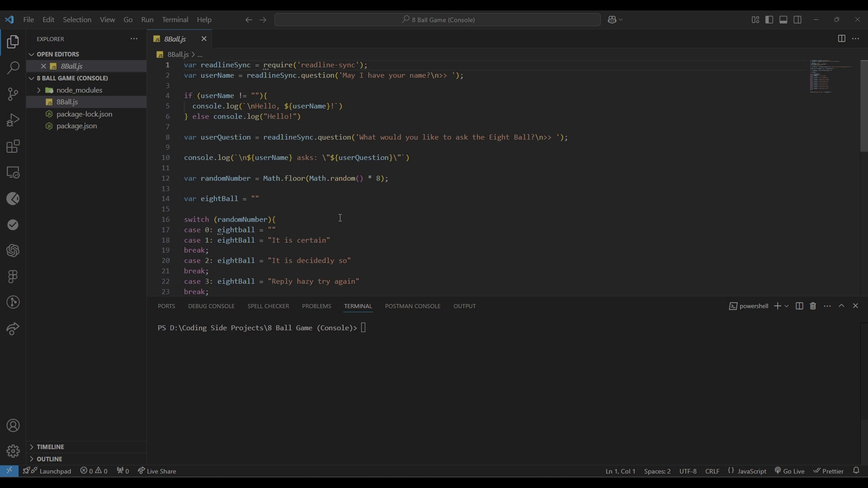Collapse 8 BALL GAME (CONSOLE) section

[32, 78]
